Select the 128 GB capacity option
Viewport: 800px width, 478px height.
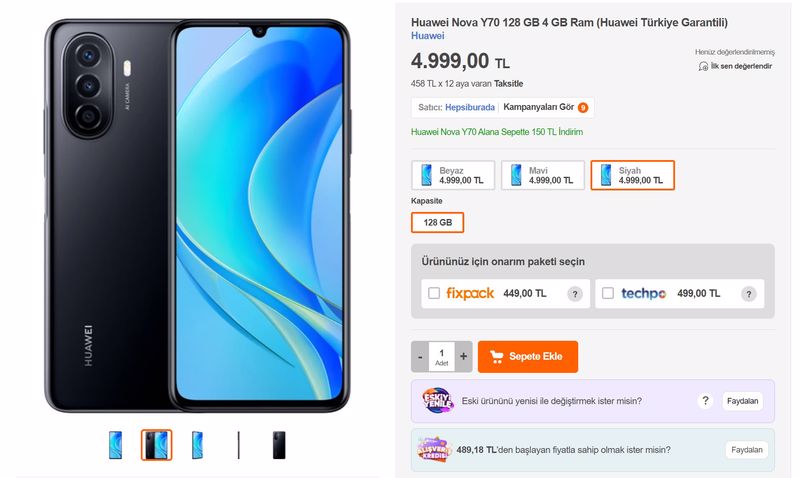click(437, 222)
